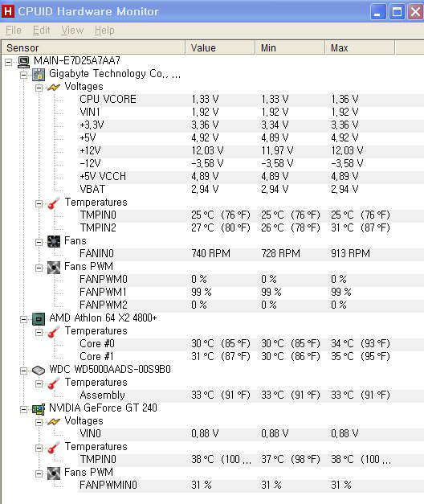Collapse the NVIDIA GeForce GT 240 node
This screenshot has height=504, width=424.
(x=23, y=409)
